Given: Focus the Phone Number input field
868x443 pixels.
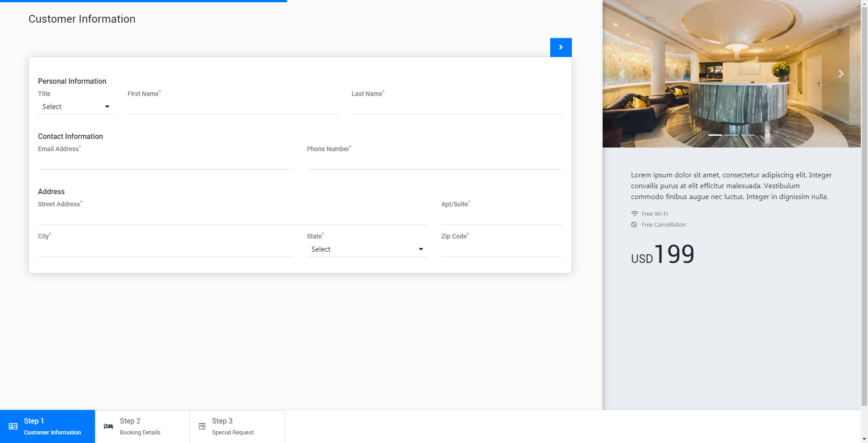Looking at the screenshot, I should pyautogui.click(x=434, y=162).
